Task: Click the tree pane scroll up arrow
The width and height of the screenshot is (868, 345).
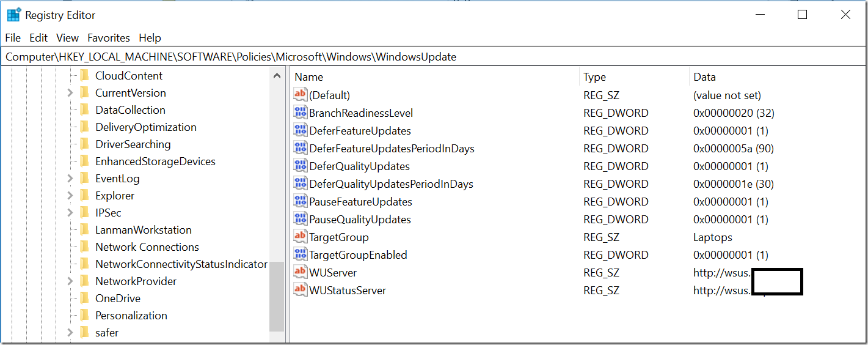Action: [277, 76]
